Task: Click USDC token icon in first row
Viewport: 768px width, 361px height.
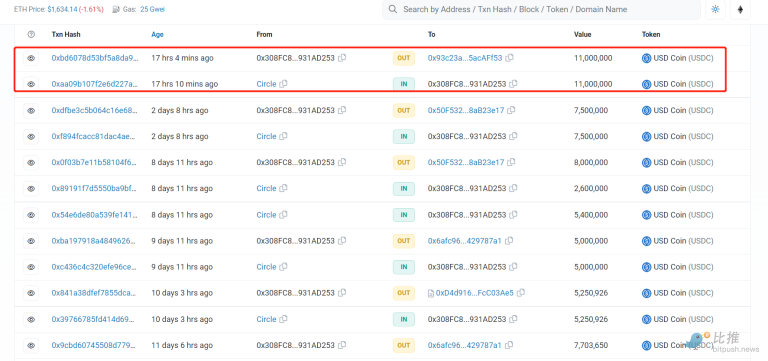Action: pos(647,58)
